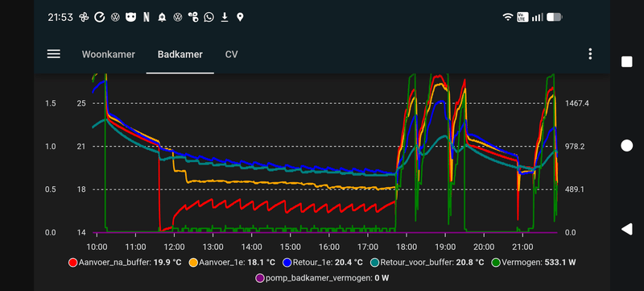Tap the Netflix N notification icon
Screen dimensions: 644x291
(147, 17)
